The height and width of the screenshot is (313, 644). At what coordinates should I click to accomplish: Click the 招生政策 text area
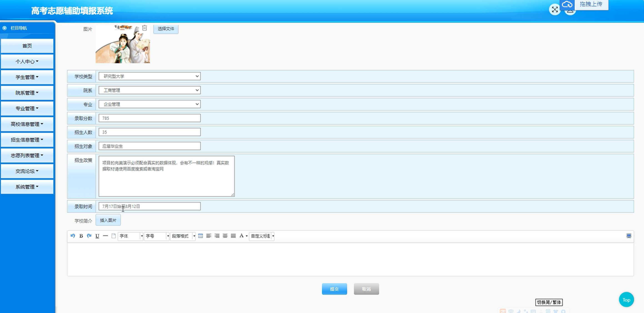click(x=166, y=176)
